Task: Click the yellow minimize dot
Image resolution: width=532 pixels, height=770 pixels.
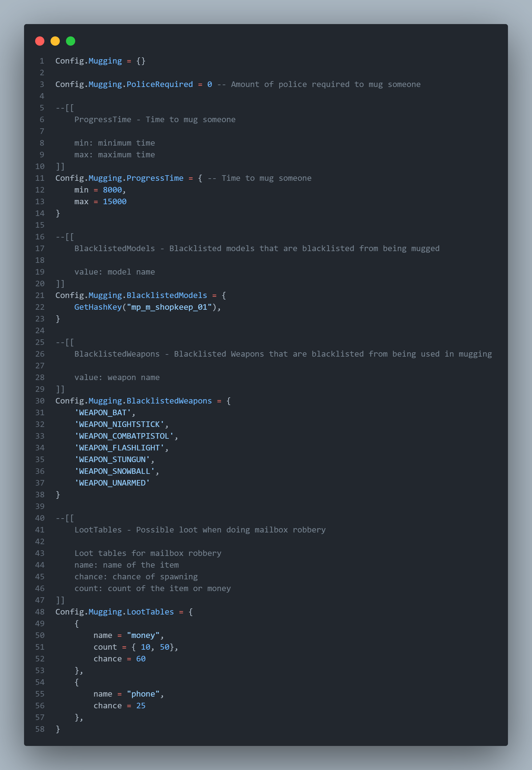Action: point(55,41)
